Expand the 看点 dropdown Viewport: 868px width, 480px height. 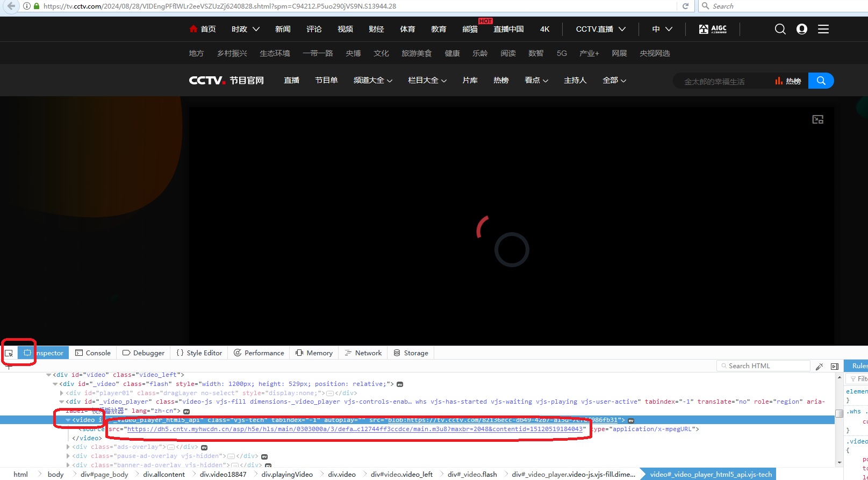(536, 80)
